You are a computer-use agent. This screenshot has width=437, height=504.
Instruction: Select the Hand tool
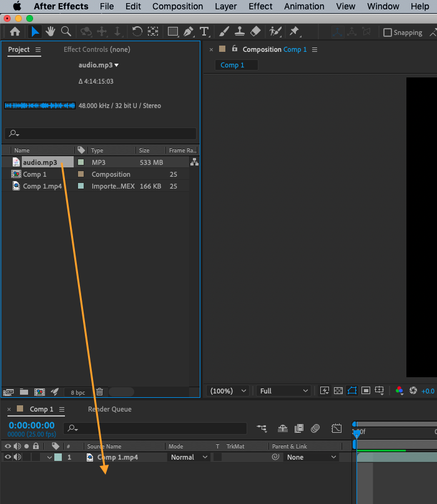(51, 32)
